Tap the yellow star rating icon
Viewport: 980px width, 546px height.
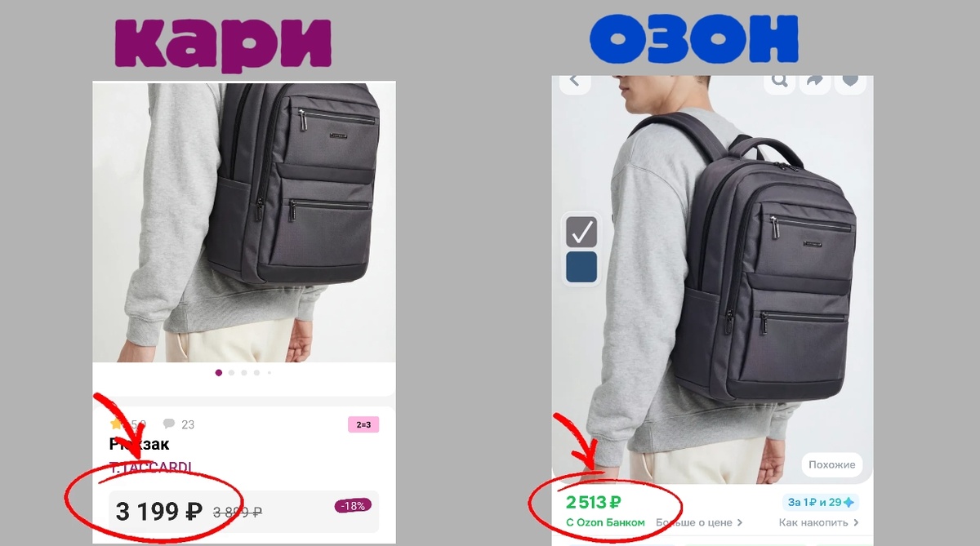click(116, 424)
